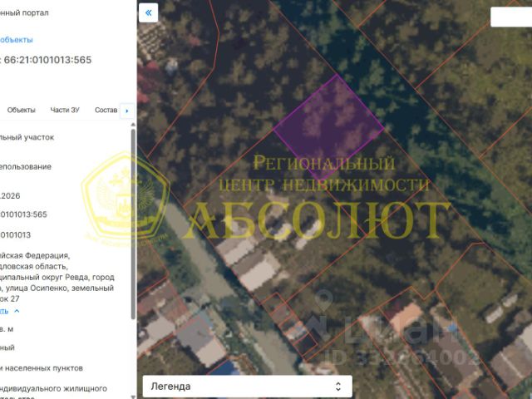Click the объекты link at top
This screenshot has height=399, width=532.
[17, 40]
